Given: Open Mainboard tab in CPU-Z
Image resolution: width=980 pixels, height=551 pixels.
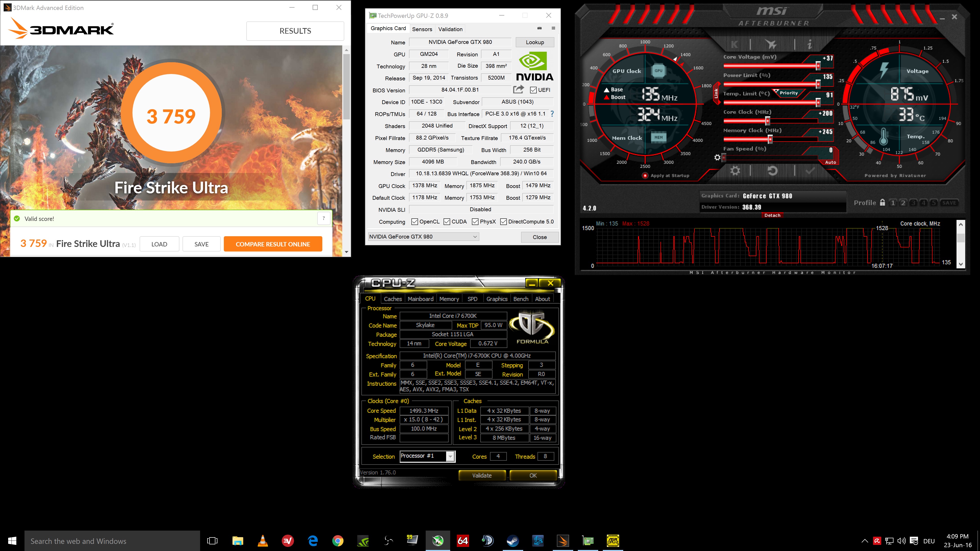Looking at the screenshot, I should 420,299.
